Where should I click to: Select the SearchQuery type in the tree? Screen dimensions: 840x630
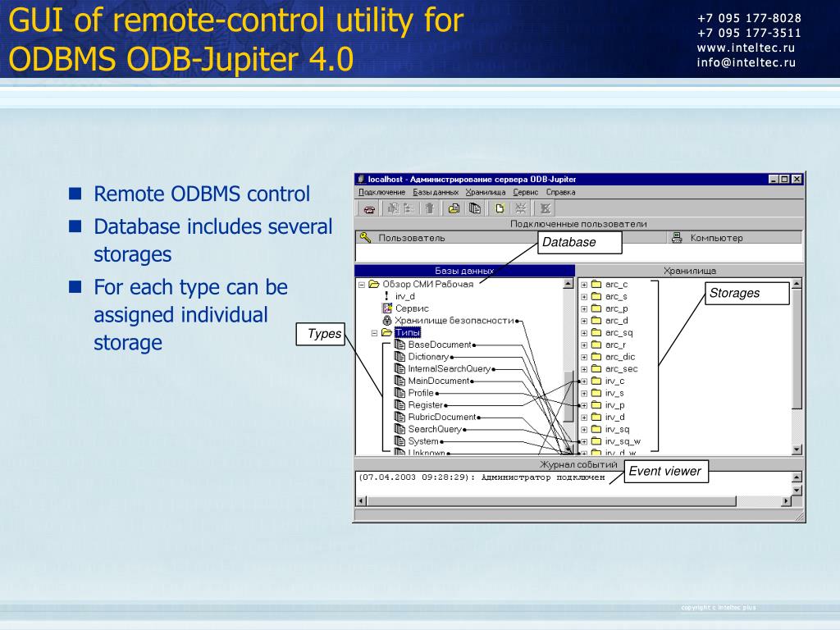pyautogui.click(x=435, y=429)
